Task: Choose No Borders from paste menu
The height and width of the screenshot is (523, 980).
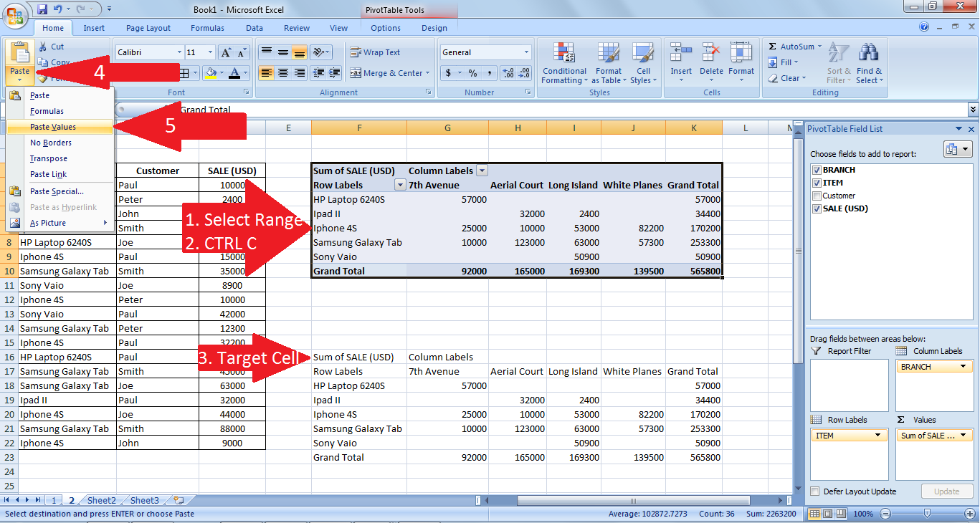Action: coord(60,143)
